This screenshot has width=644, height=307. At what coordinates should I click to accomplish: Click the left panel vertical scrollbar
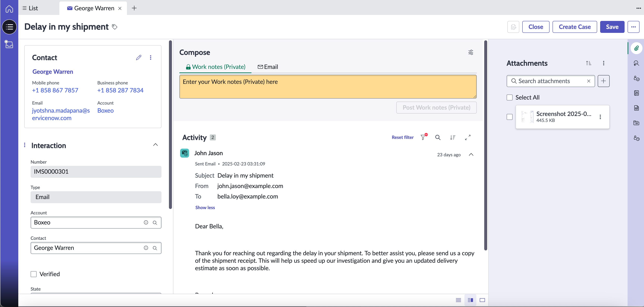coord(170,125)
